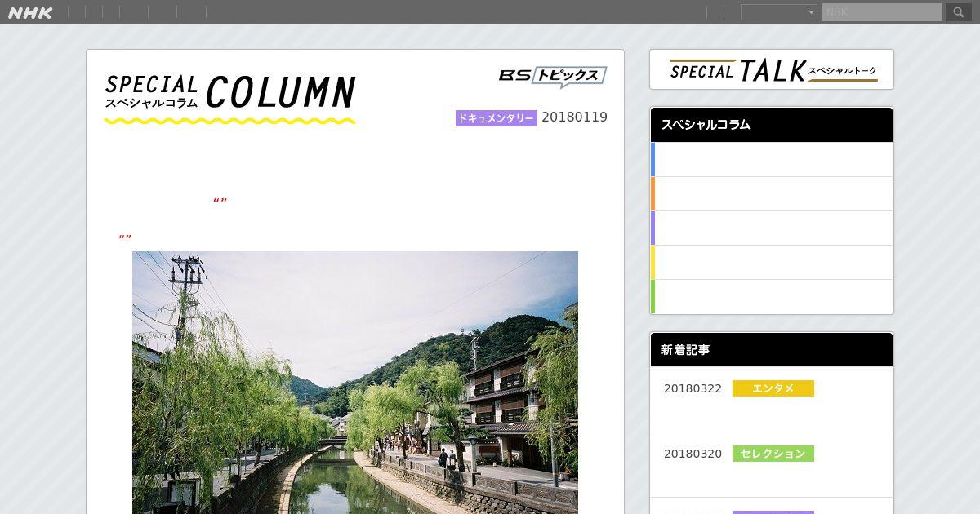Open the dropdown in the top bar
Viewport: 980px width, 514px height.
778,12
